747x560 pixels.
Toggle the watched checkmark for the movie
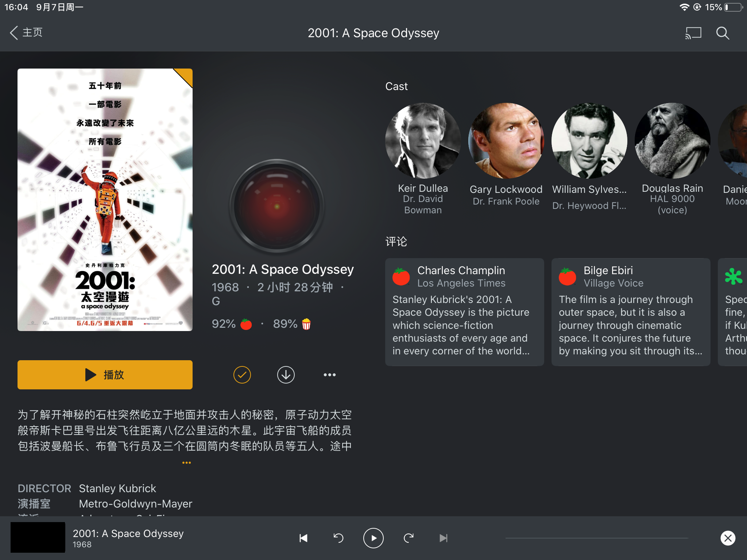(242, 375)
